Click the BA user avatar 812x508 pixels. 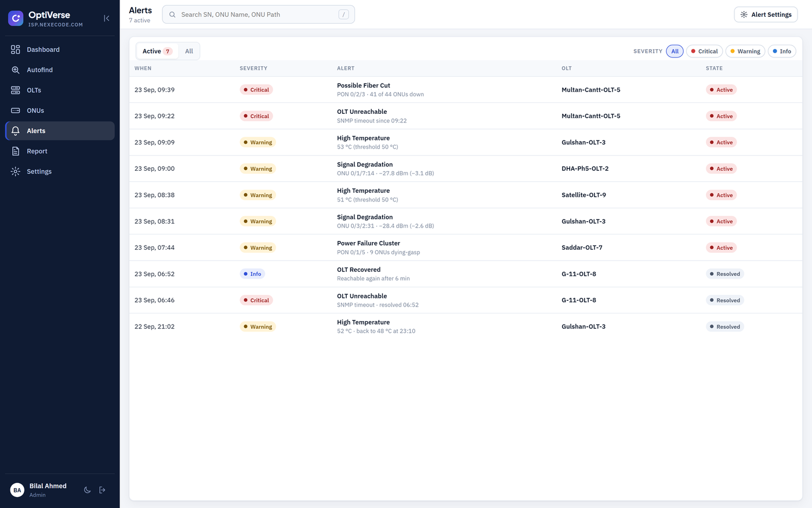[17, 490]
